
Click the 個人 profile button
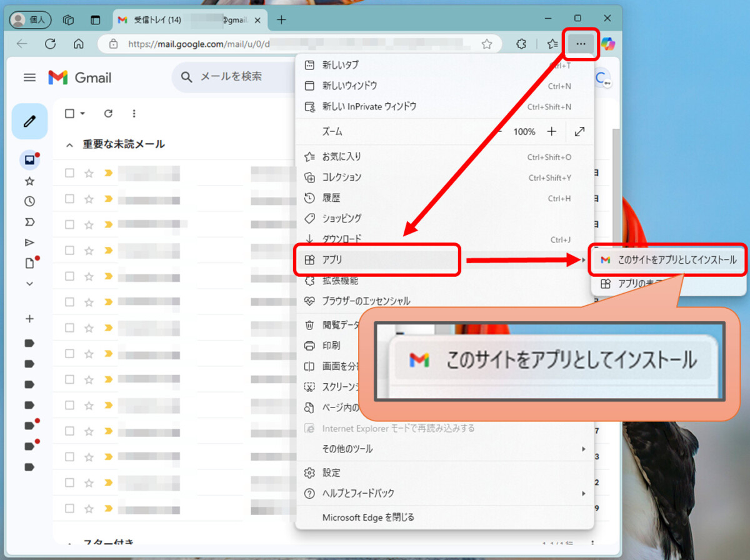tap(30, 20)
